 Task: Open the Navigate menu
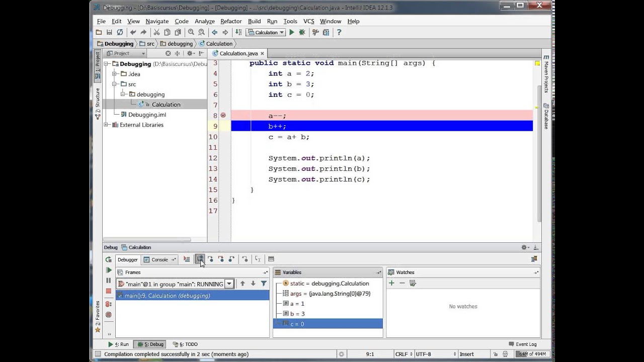point(157,21)
